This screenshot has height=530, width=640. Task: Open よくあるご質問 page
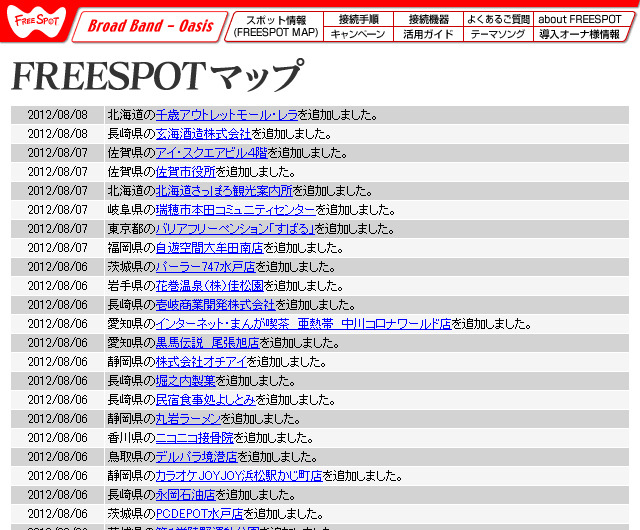click(498, 19)
